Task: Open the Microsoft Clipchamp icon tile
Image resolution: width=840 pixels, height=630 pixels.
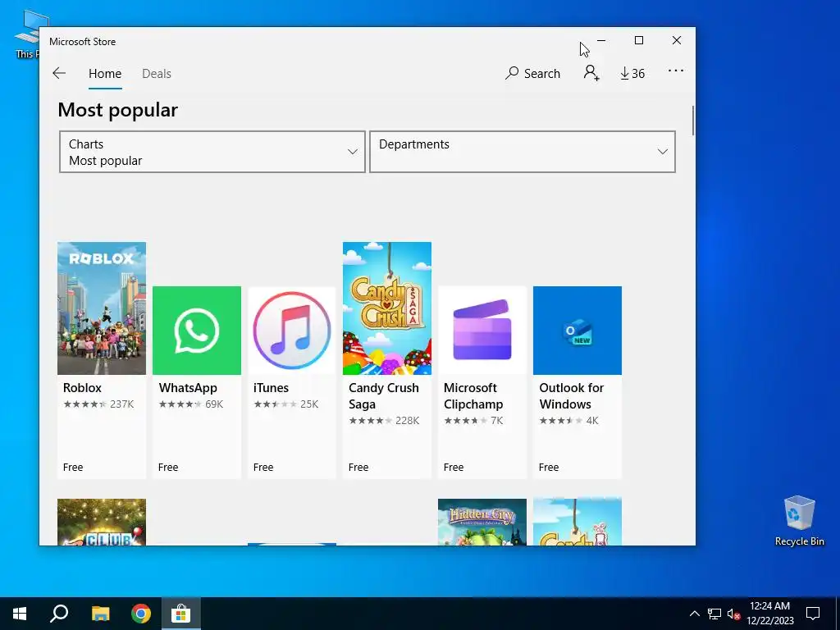Action: [482, 331]
